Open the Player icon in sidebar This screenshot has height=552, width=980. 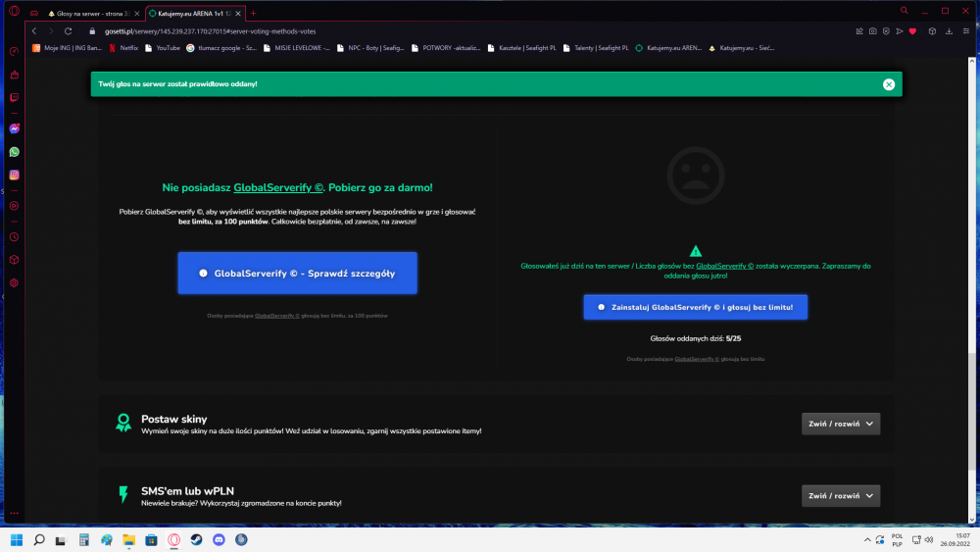[15, 206]
